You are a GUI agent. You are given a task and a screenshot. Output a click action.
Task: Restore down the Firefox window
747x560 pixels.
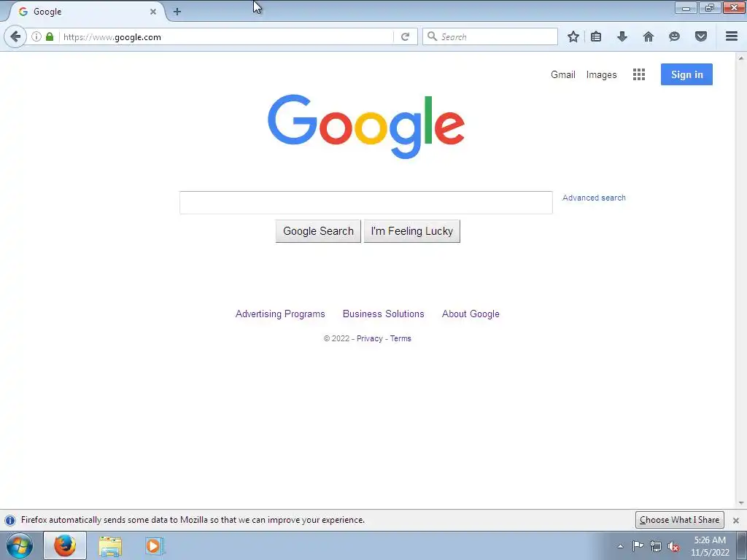pyautogui.click(x=710, y=7)
